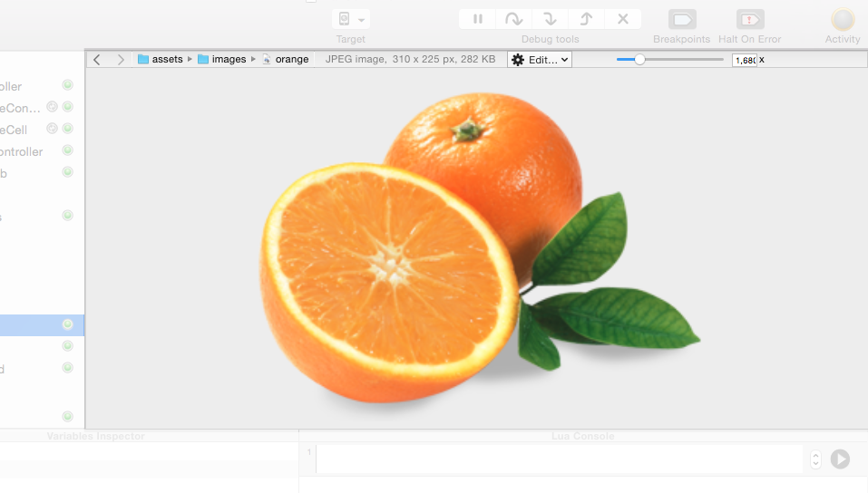Click the grey circle icon beside 'eCell'
The image size is (868, 493).
[52, 129]
